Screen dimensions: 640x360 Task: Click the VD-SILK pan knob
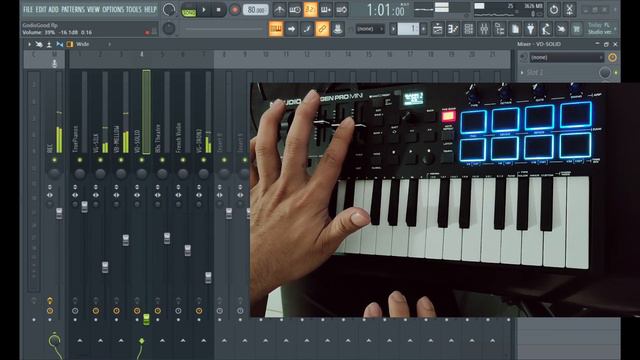click(100, 173)
